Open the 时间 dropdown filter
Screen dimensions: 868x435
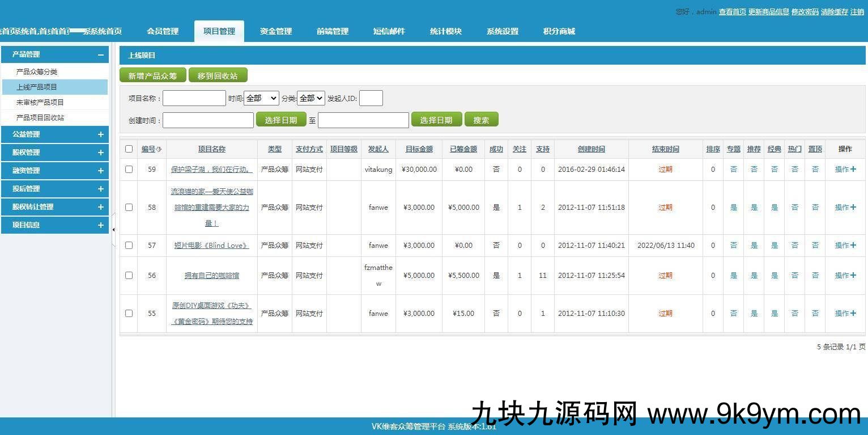coord(261,98)
